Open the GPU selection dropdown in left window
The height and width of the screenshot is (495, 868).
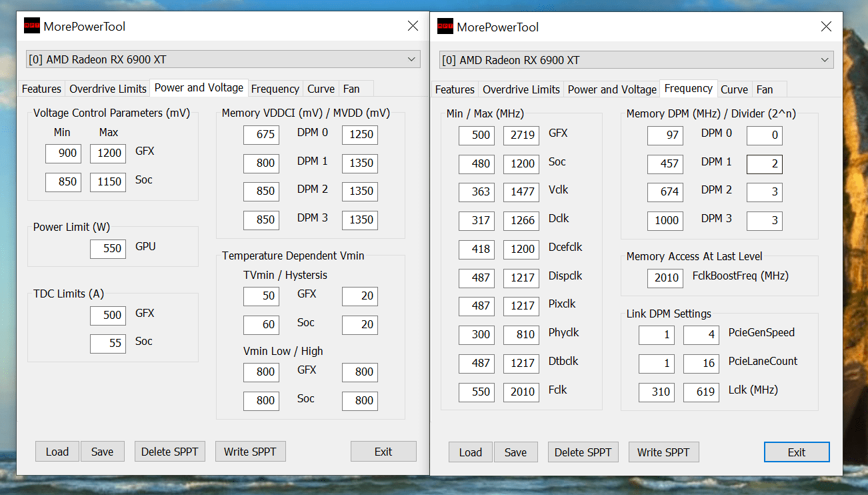coord(223,59)
